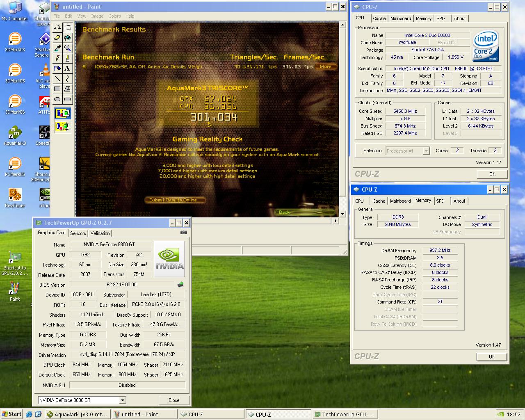Open CPU tab in lower CPU-Z window
The width and height of the screenshot is (525, 420).
click(x=360, y=201)
